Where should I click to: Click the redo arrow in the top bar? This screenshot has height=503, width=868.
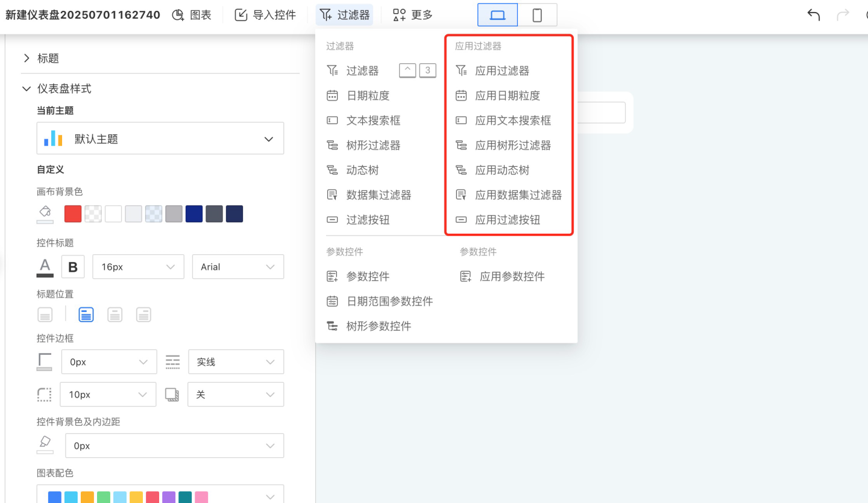click(x=843, y=15)
